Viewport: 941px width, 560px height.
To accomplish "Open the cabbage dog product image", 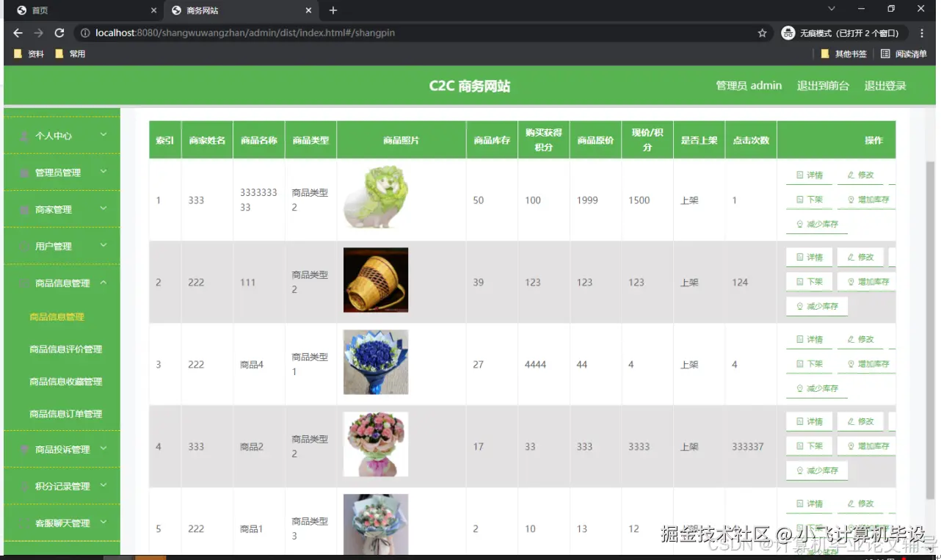I will 376,198.
